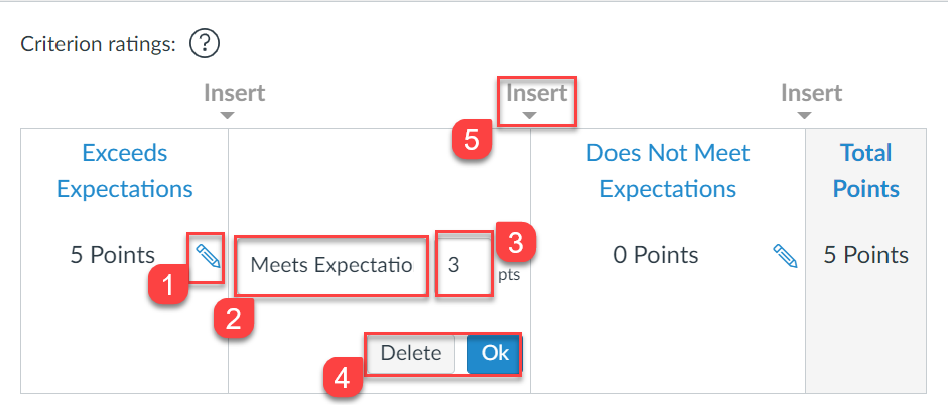Select the red annotation badge numbered 3
This screenshot has width=948, height=405.
(x=515, y=244)
